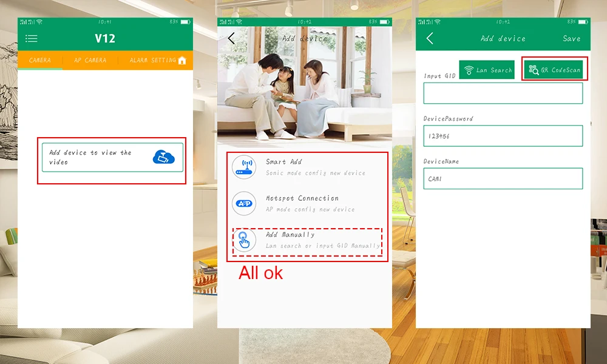The height and width of the screenshot is (364, 607).
Task: Click the family photo banner
Action: pos(305,86)
